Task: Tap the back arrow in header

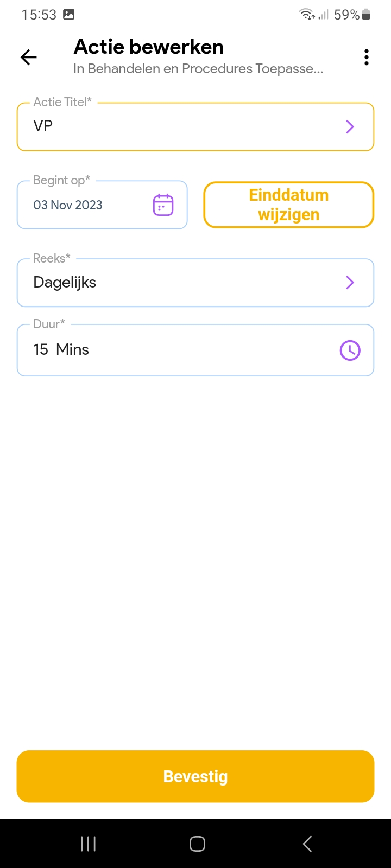Action: pos(29,57)
